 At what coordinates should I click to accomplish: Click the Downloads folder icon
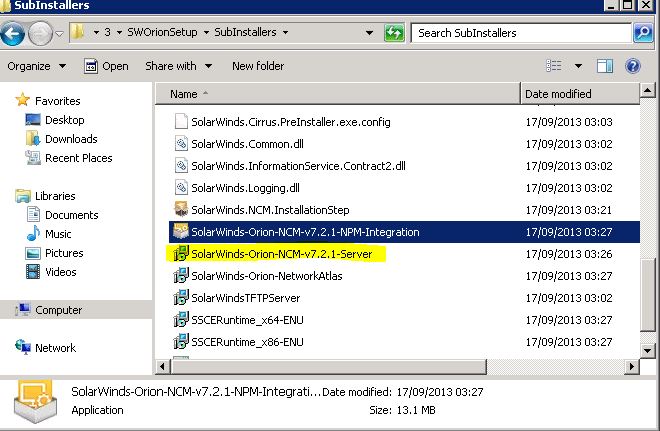(x=33, y=138)
